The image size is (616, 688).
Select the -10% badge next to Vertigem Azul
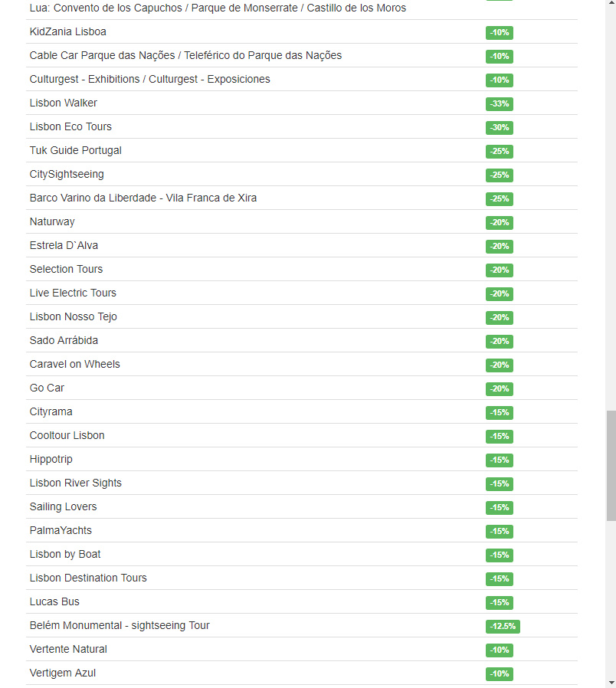point(500,673)
